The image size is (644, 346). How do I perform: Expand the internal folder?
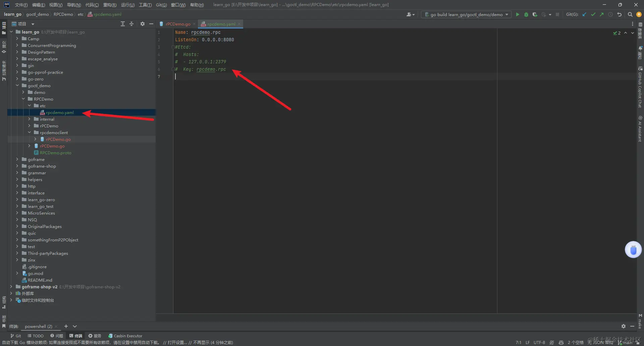click(29, 119)
